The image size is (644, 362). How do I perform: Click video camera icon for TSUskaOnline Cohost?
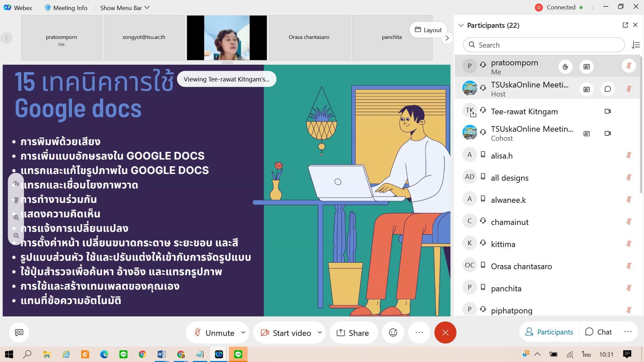[x=608, y=133]
